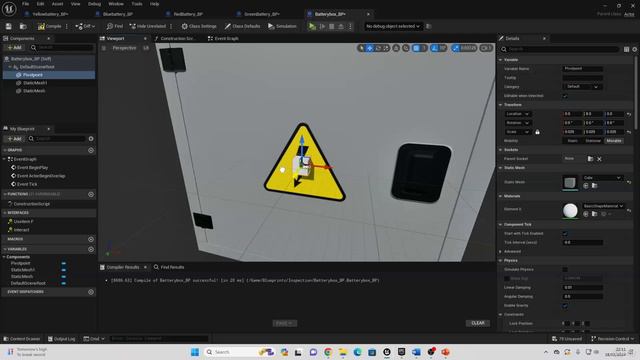Compile the Batterybox blueprint

[49, 26]
